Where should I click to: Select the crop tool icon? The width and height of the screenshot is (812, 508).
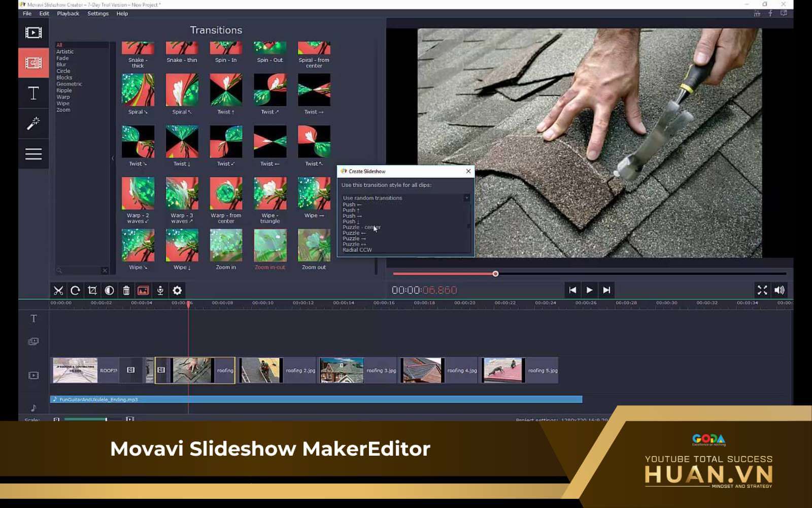point(92,291)
